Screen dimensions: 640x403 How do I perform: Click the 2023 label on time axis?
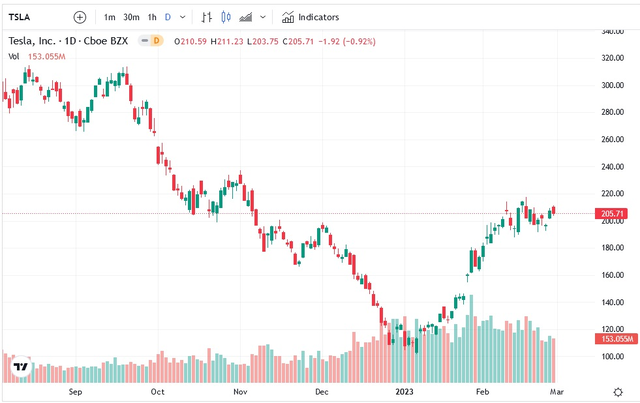[404, 392]
